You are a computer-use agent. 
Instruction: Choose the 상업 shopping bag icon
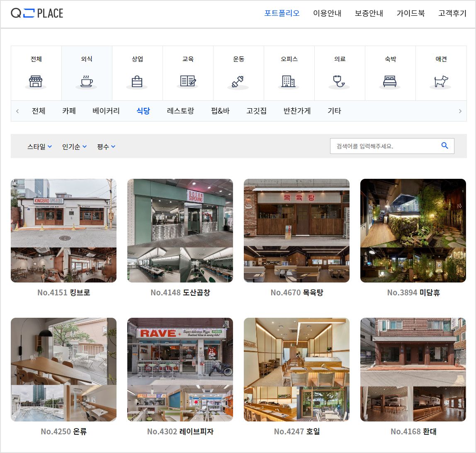click(x=137, y=81)
